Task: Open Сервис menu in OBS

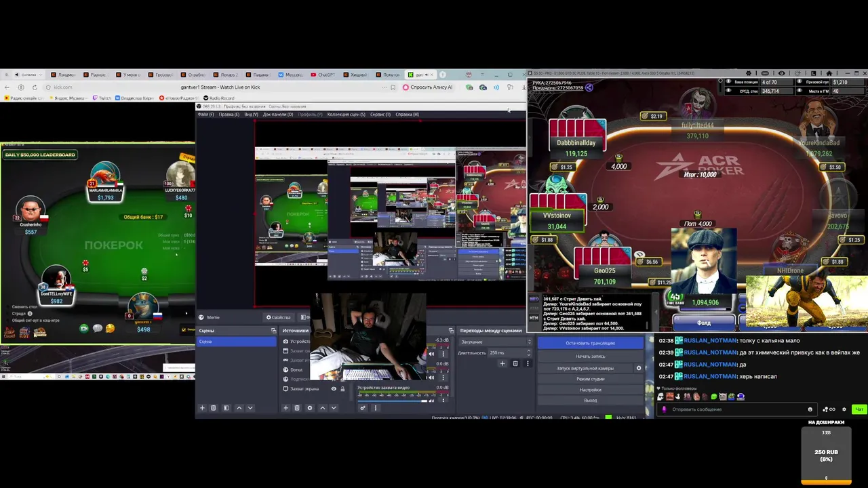Action: (x=380, y=115)
